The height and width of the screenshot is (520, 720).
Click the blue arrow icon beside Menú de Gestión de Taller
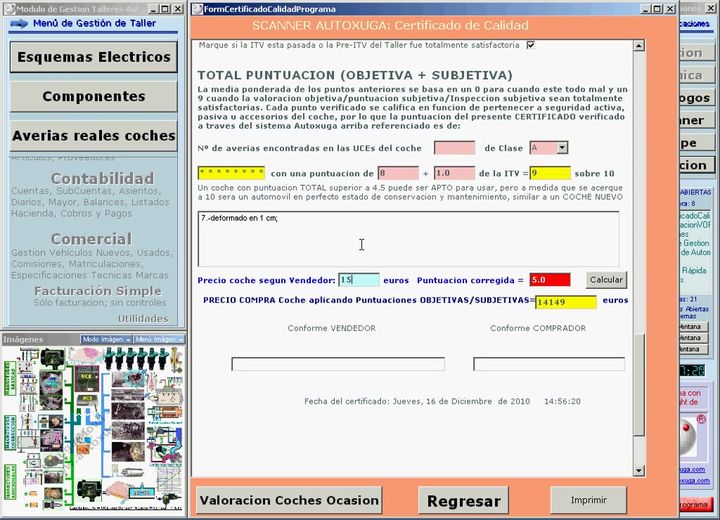click(x=19, y=24)
